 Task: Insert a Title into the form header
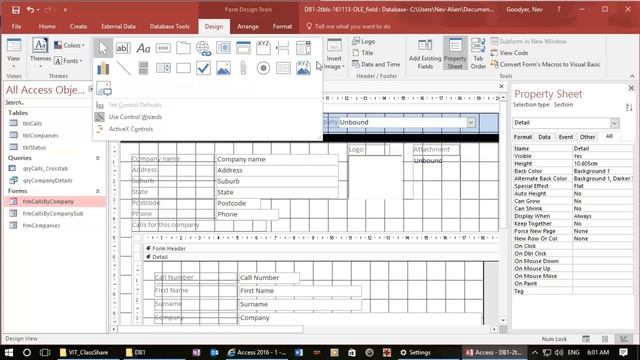pos(363,53)
